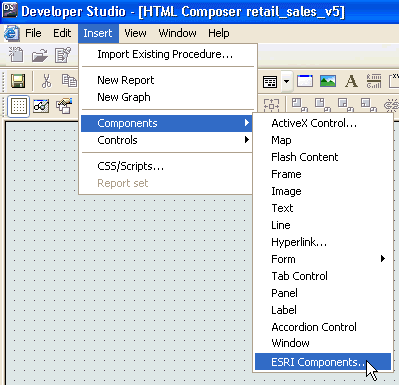Open the dropdown arrow beside report icon
This screenshot has height=385, width=399.
click(x=286, y=81)
